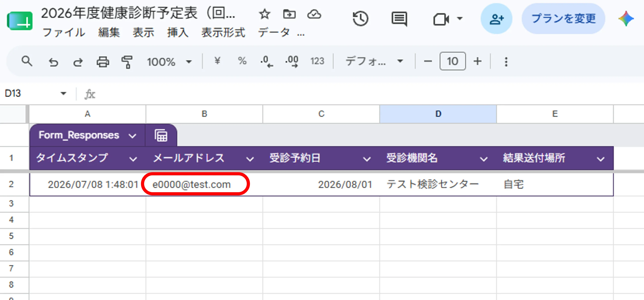This screenshot has height=300, width=644.
Task: Open the データ menu
Action: tap(274, 32)
